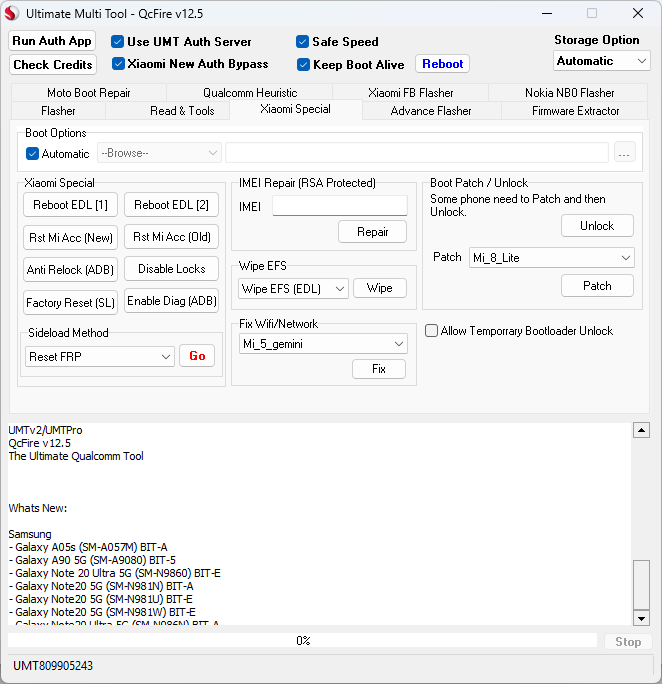
Task: Click Enable Diag (ADB) button
Action: point(171,301)
